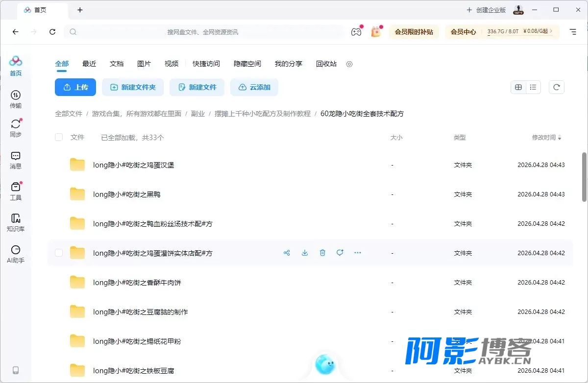Tick the select-all checkbox in header
The image size is (588, 383).
click(x=59, y=138)
